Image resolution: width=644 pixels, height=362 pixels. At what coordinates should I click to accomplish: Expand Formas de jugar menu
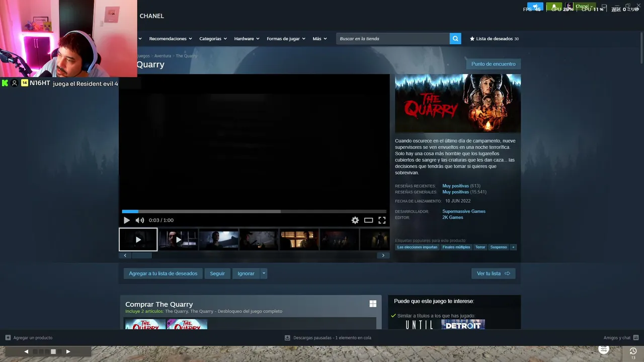[x=286, y=39]
